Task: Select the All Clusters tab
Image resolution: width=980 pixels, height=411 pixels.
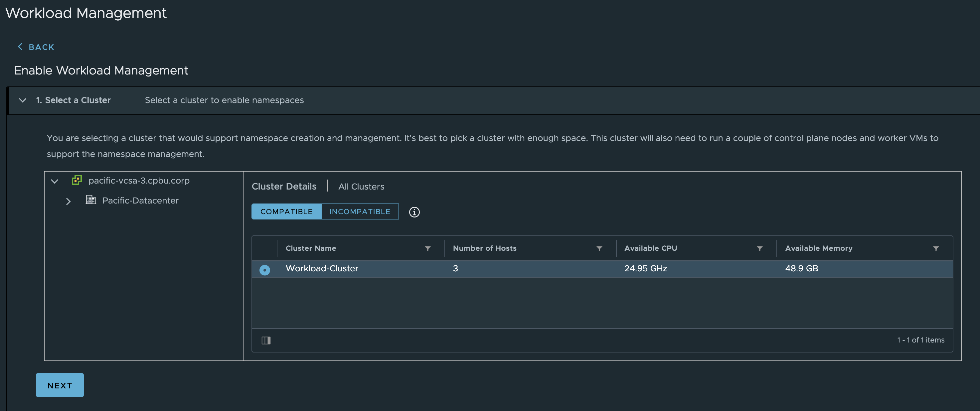Action: [361, 187]
